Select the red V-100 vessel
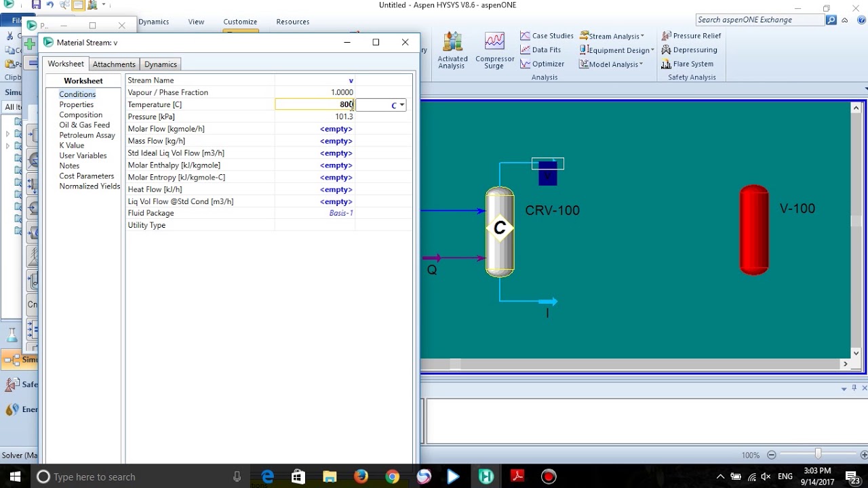868x488 pixels. point(754,229)
